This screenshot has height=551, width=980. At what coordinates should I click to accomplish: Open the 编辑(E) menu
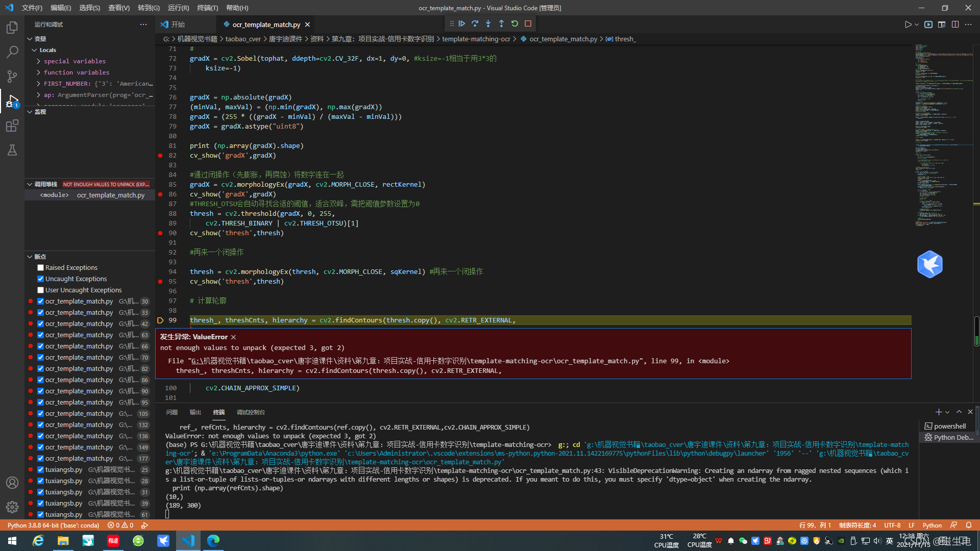pyautogui.click(x=61, y=8)
